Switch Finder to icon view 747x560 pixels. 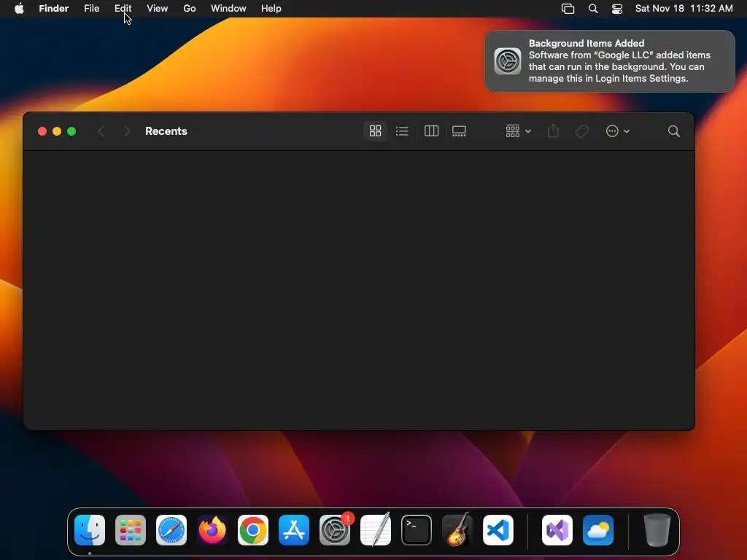pos(375,131)
